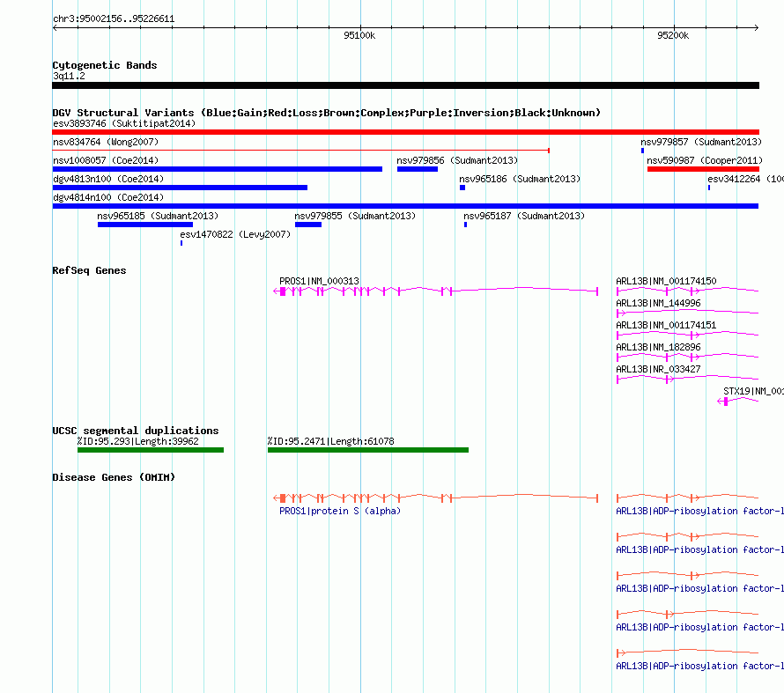Viewport: 784px width, 693px height.
Task: Click the 95100k ruler marker
Action: click(359, 35)
